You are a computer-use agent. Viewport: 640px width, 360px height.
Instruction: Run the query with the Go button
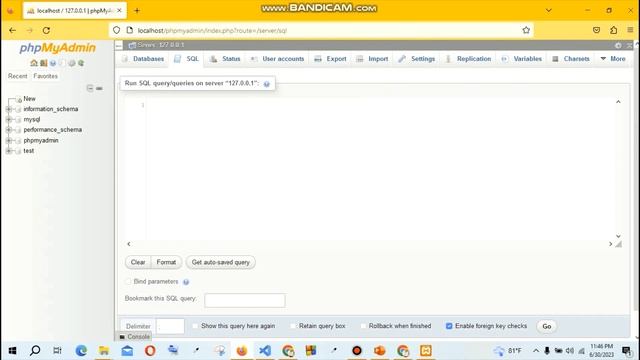click(547, 326)
